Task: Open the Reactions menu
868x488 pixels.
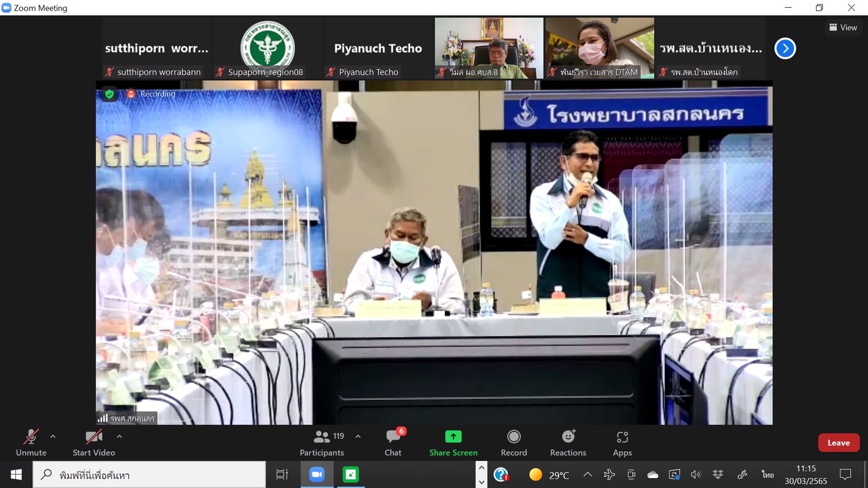Action: pyautogui.click(x=568, y=437)
